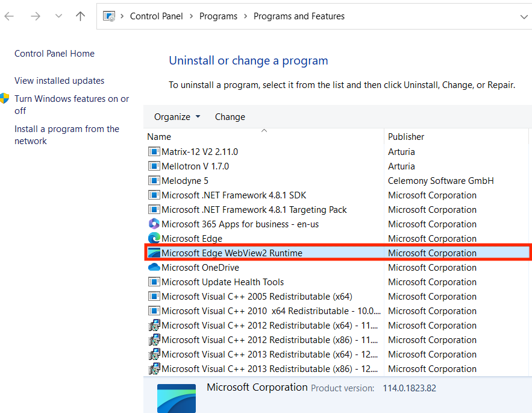
Task: Click the Visual C++ 2005 Redistributable icon
Action: 154,296
